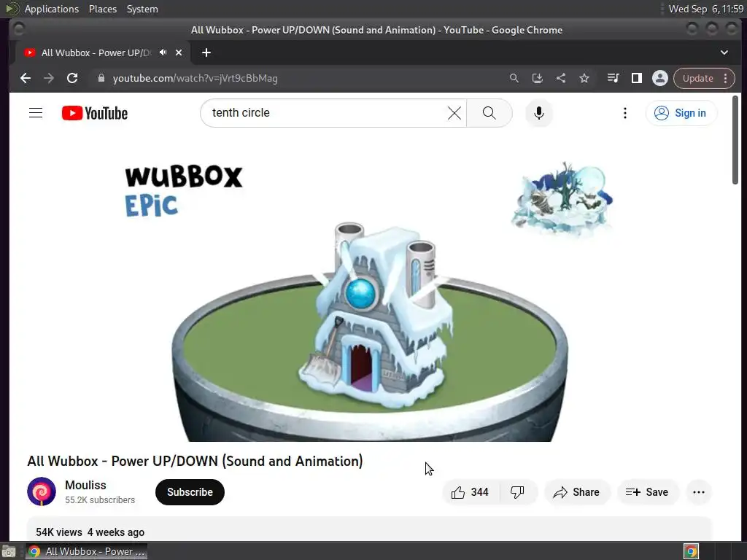Click the install/download page icon in address bar

[x=538, y=78]
